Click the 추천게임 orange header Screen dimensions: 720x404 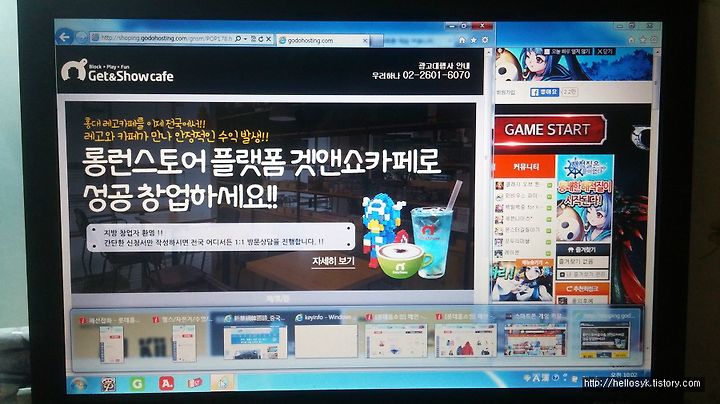click(x=582, y=289)
